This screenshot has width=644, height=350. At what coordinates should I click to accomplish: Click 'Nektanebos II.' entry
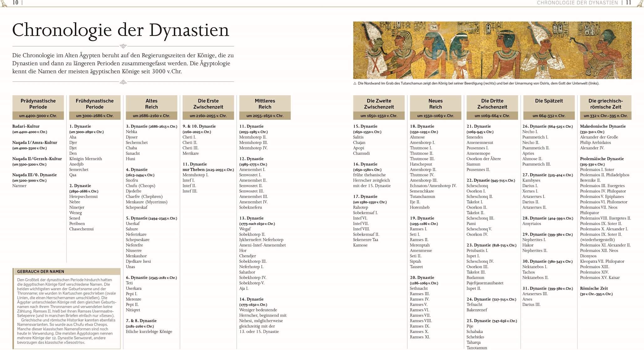(535, 277)
